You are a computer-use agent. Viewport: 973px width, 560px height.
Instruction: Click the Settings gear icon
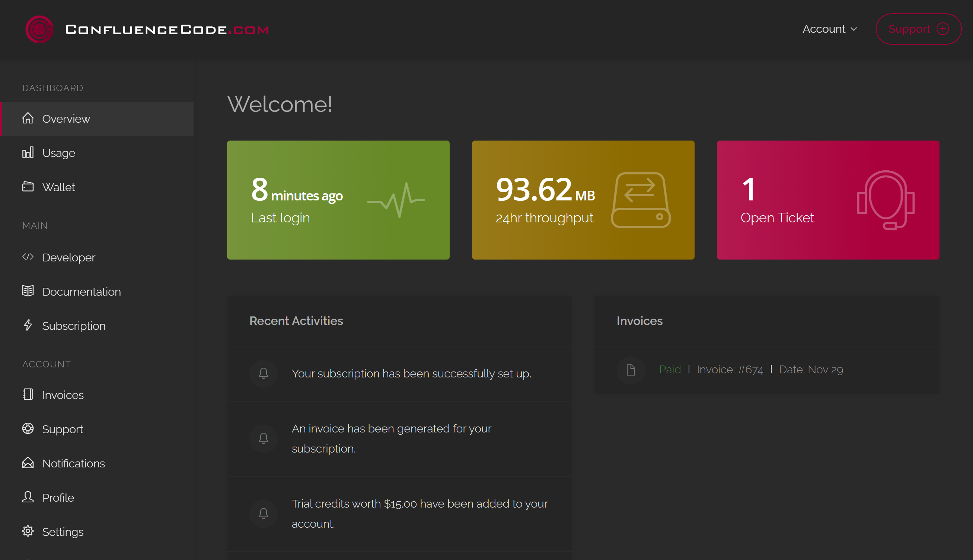[x=28, y=531]
